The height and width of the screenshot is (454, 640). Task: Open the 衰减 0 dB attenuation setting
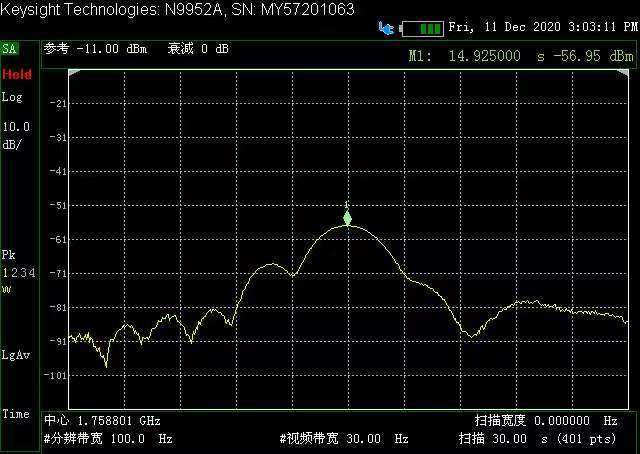tap(199, 48)
